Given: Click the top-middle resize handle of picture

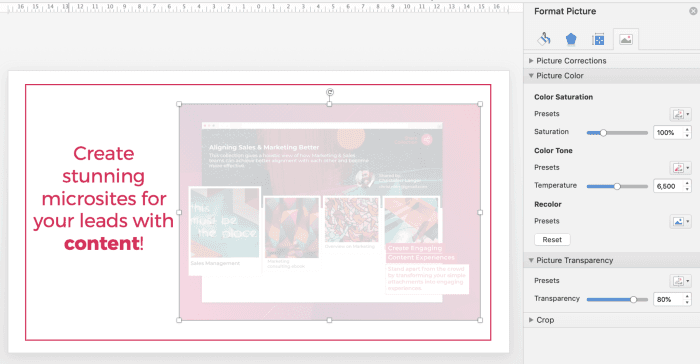Looking at the screenshot, I should (329, 104).
